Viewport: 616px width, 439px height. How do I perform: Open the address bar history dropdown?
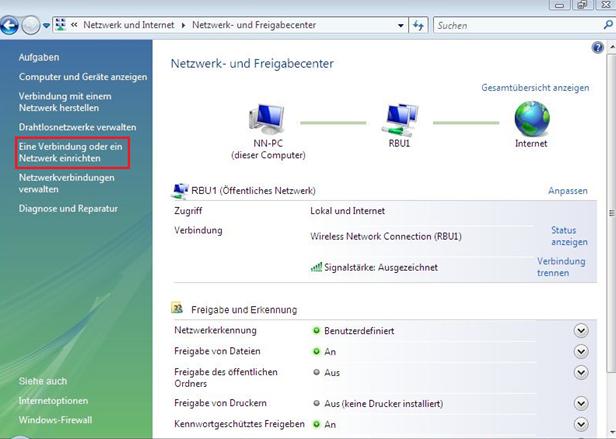pyautogui.click(x=400, y=23)
